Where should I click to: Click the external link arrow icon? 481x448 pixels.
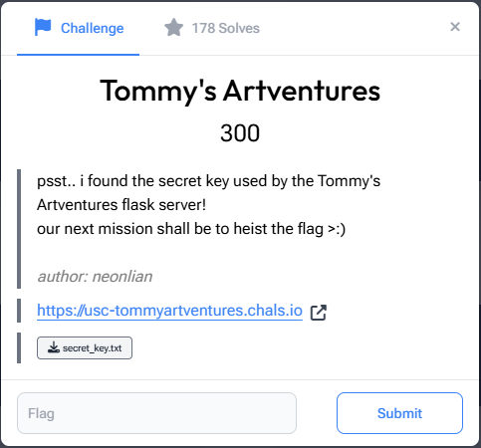(319, 313)
